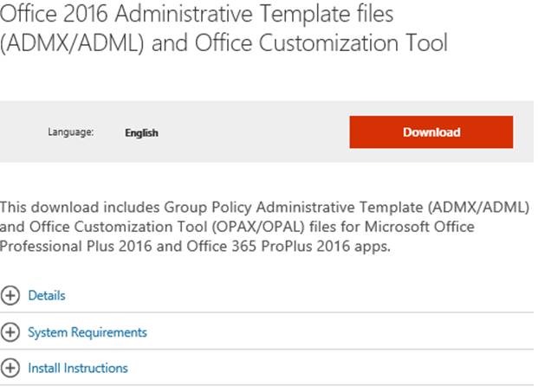Image resolution: width=538 pixels, height=392 pixels.
Task: Click the red Download button
Action: click(431, 132)
